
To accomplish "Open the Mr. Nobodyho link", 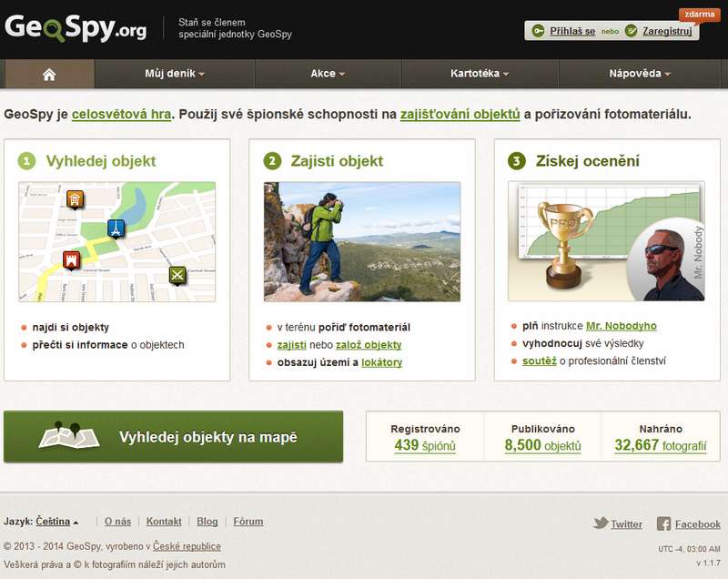I will point(622,326).
